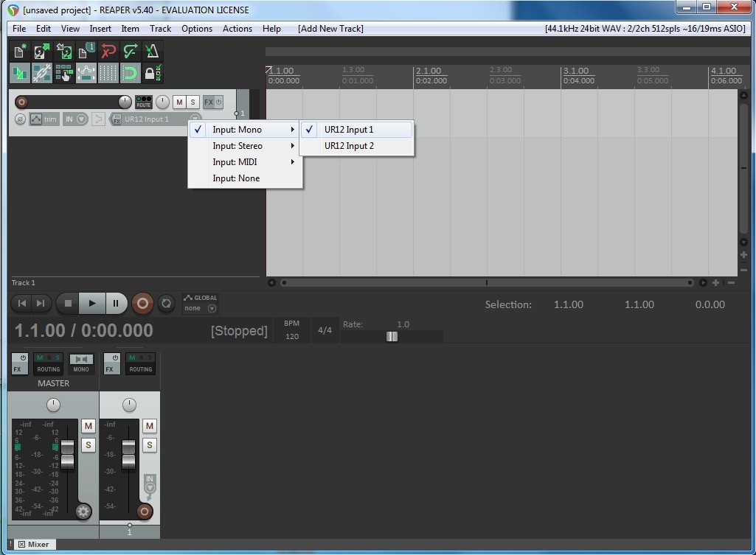Save the project using toolbar icon
This screenshot has height=555, width=756.
[x=63, y=51]
